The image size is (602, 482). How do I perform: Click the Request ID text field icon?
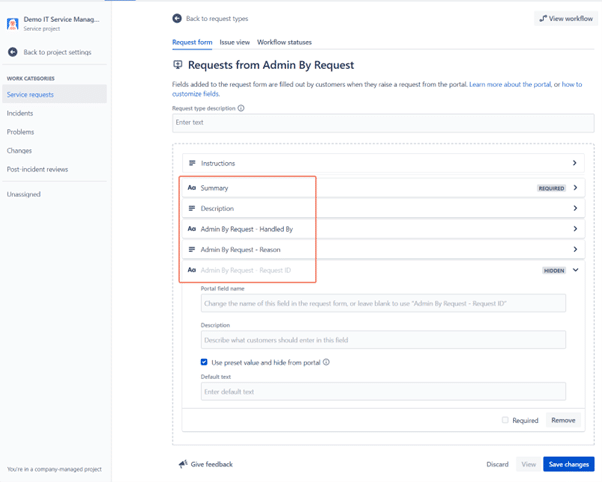[192, 270]
